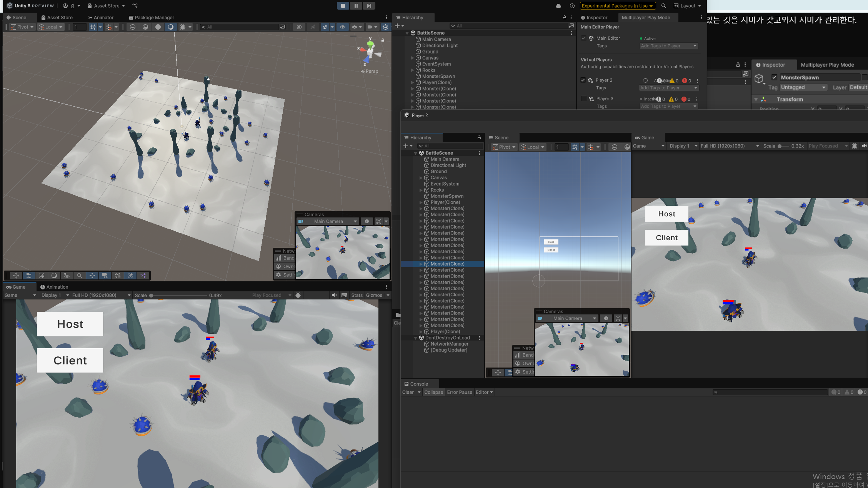Viewport: 868px width, 488px height.
Task: Mute audio in main Game view
Action: [x=334, y=295]
